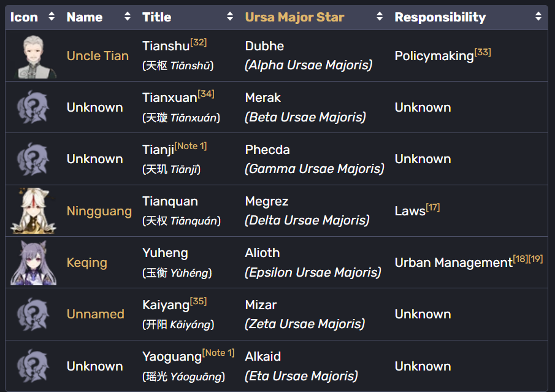Viewport: 555px width, 392px height.
Task: Open the Unnamed link in the Kaiyang row
Action: (x=95, y=314)
